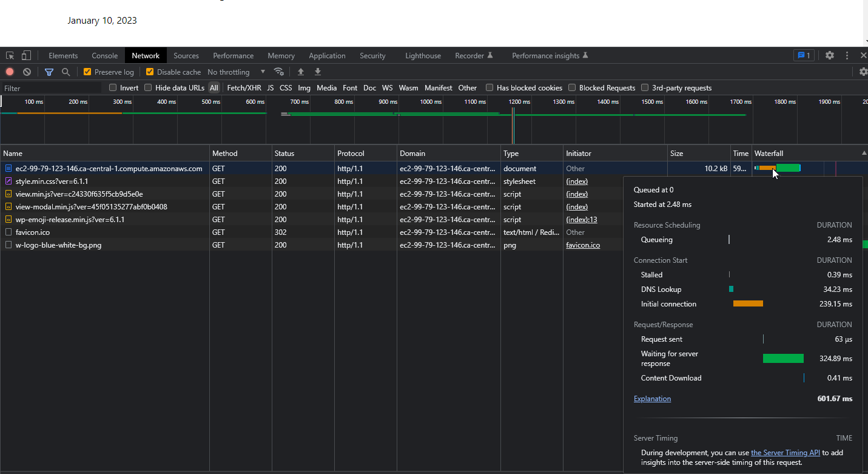Tick the Blocked Requests checkbox

click(x=572, y=87)
